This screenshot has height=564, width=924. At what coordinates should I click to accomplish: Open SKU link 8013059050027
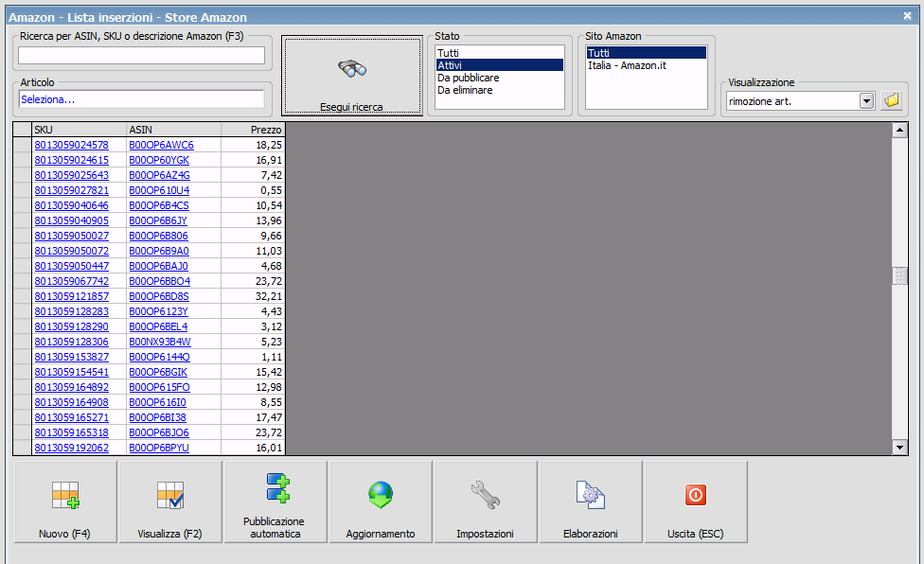[x=72, y=236]
